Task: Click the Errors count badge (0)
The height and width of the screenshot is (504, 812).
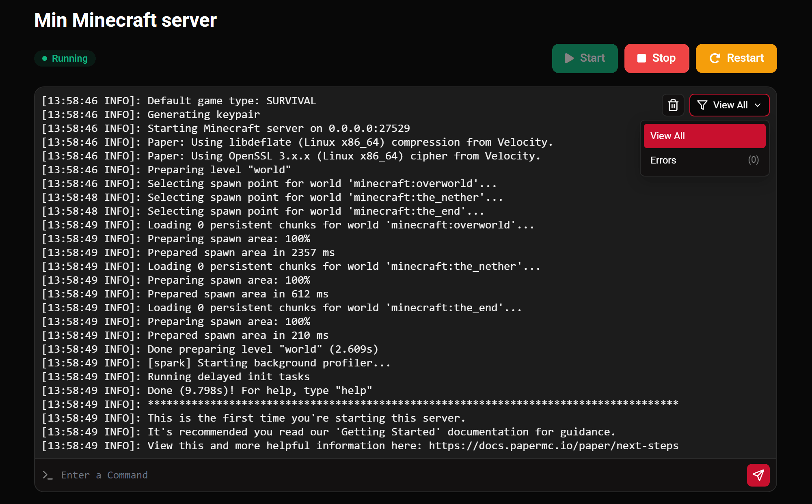Action: click(753, 160)
